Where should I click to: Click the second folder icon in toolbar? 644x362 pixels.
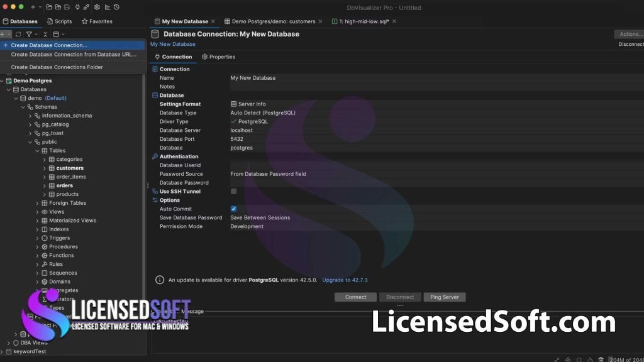point(58,7)
